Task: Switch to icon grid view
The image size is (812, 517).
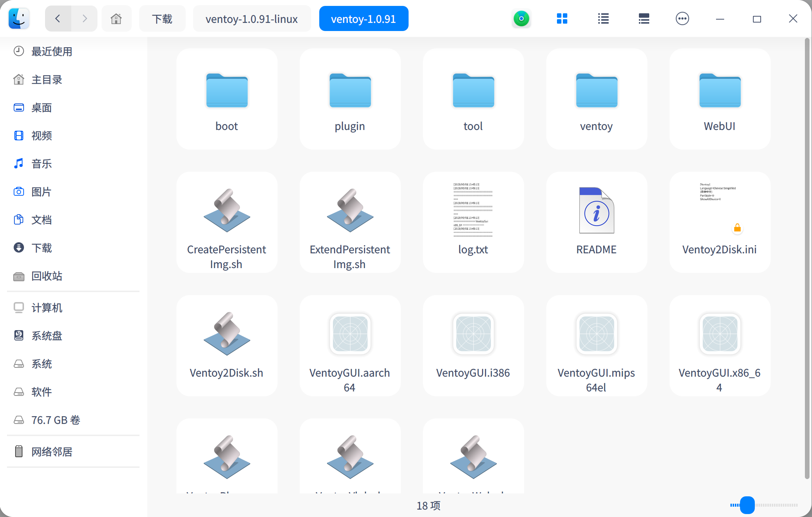Action: pos(562,18)
